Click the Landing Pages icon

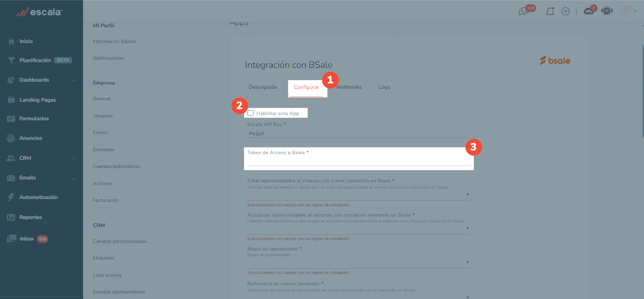tap(11, 100)
